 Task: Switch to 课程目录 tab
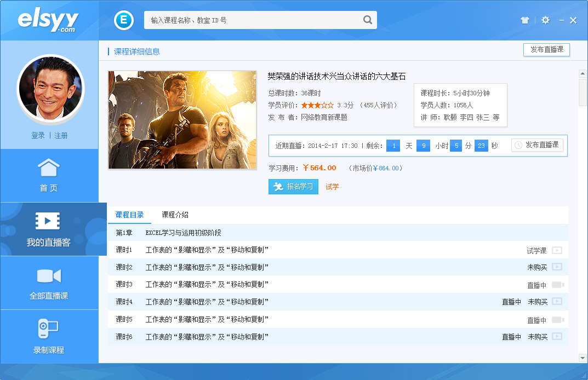[130, 215]
